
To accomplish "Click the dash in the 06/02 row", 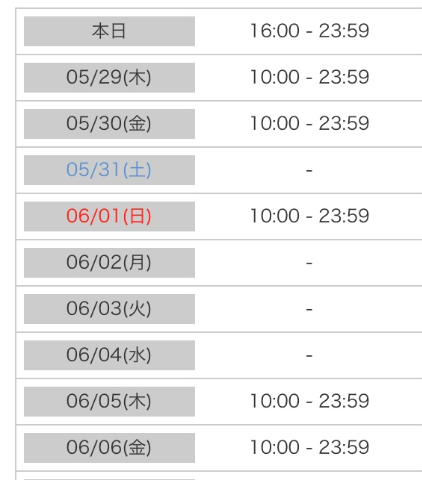I will pos(309,263).
